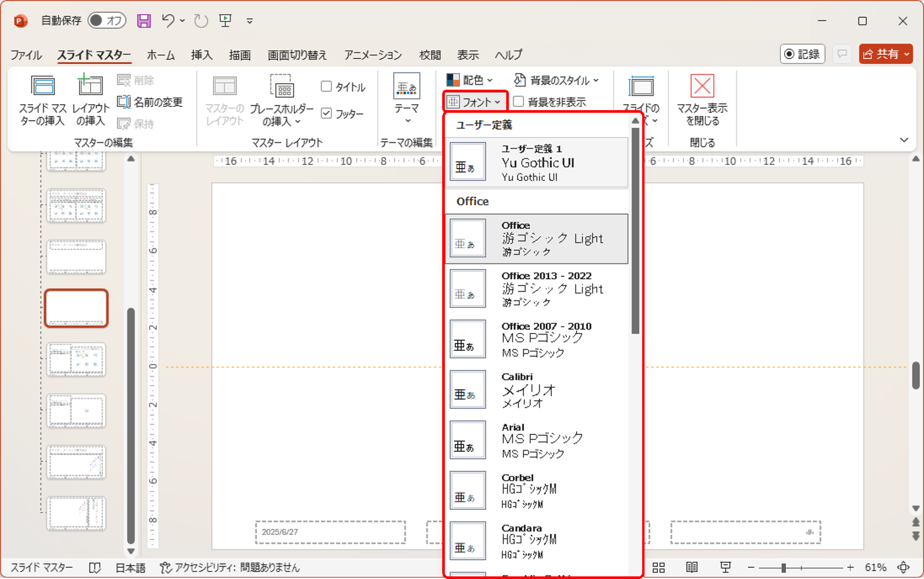This screenshot has height=579, width=924.
Task: Click the 記録 record button
Action: coord(803,54)
